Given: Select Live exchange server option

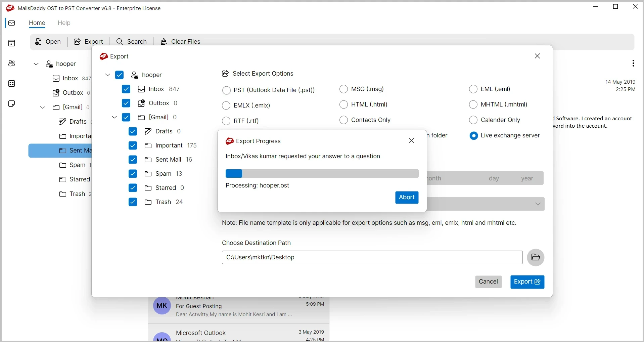Looking at the screenshot, I should click(474, 136).
